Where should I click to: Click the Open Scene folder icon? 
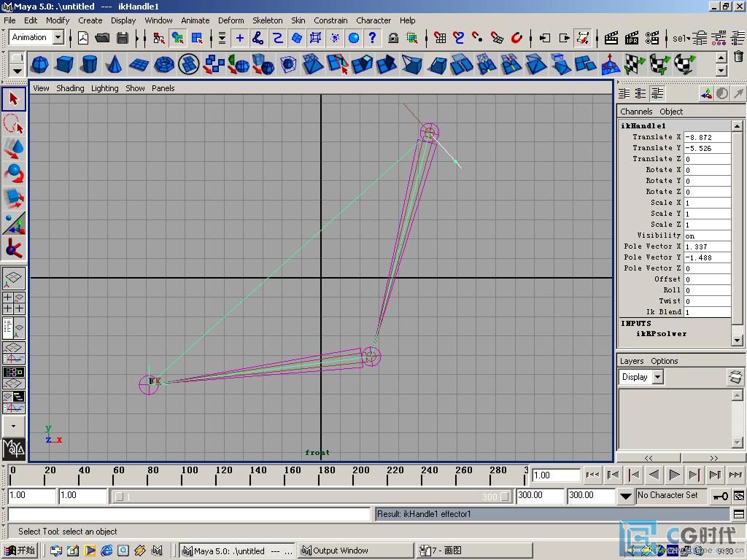click(102, 38)
